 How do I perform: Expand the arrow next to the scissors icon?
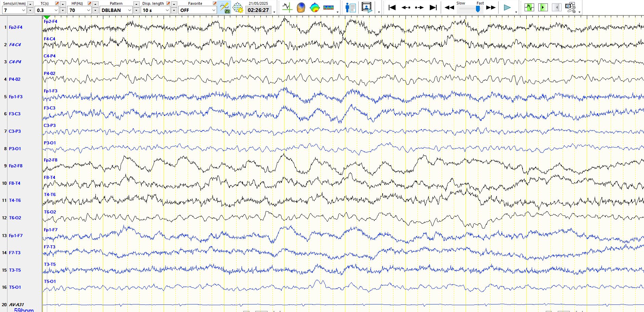(579, 12)
